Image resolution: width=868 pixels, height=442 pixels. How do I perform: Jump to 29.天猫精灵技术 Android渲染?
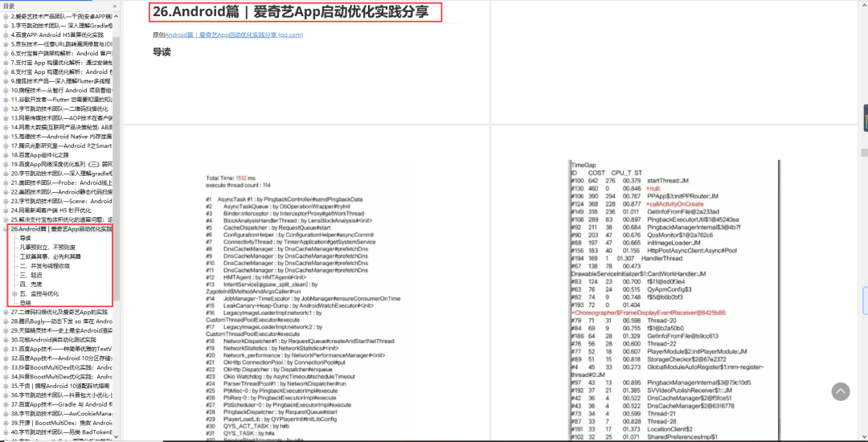point(61,331)
